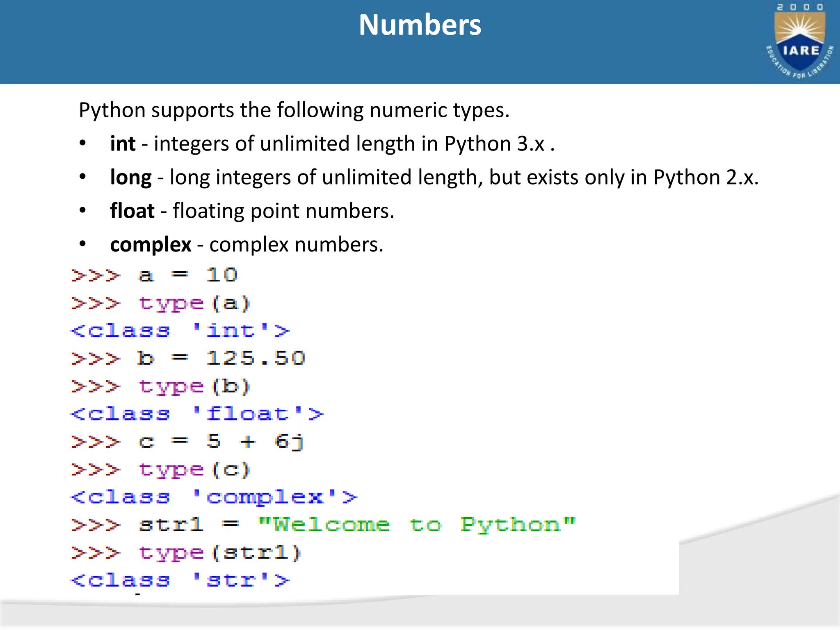Click the intro sentence about numeric types

tap(294, 110)
